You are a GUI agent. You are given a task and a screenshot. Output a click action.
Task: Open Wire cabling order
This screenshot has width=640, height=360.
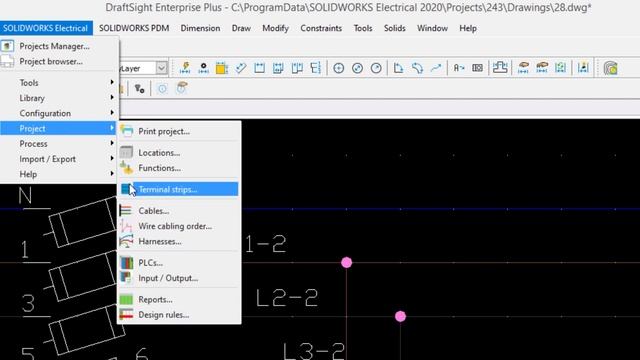pyautogui.click(x=179, y=226)
